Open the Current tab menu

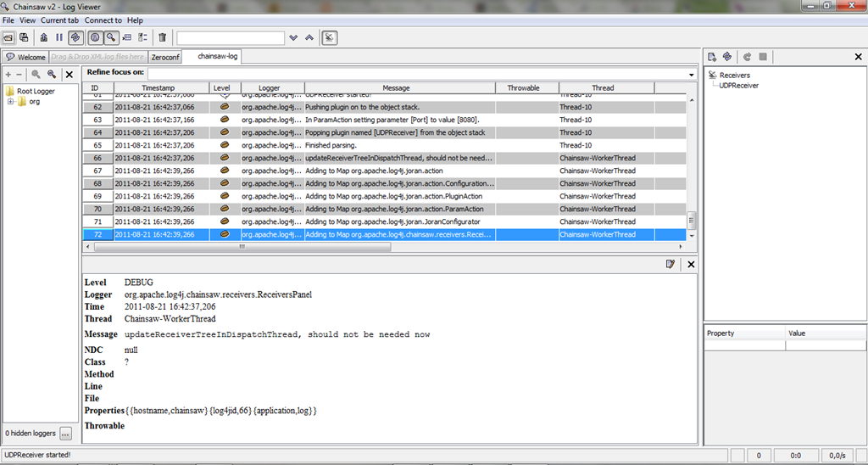click(60, 20)
